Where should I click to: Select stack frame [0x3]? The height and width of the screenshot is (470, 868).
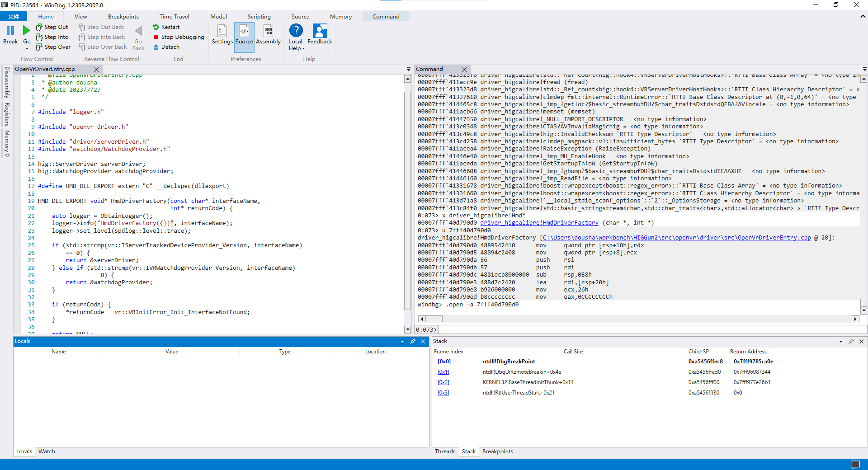[x=443, y=393]
